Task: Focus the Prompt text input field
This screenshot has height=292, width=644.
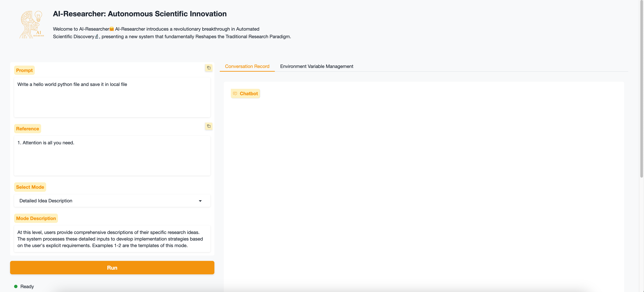Action: [x=112, y=97]
